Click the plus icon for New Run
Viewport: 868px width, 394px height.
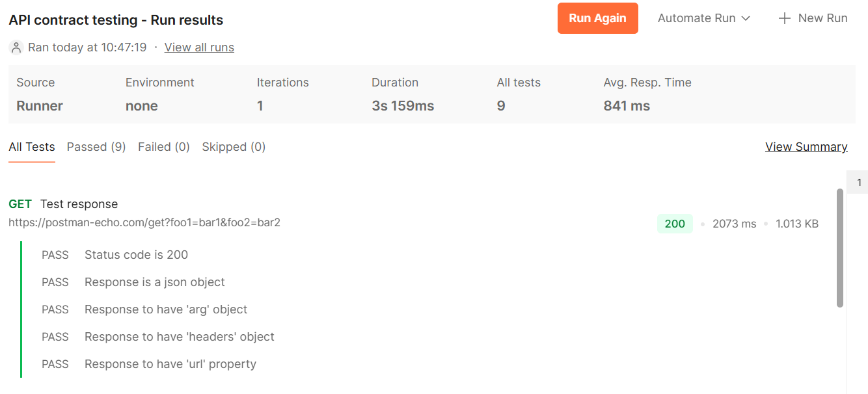coord(785,18)
